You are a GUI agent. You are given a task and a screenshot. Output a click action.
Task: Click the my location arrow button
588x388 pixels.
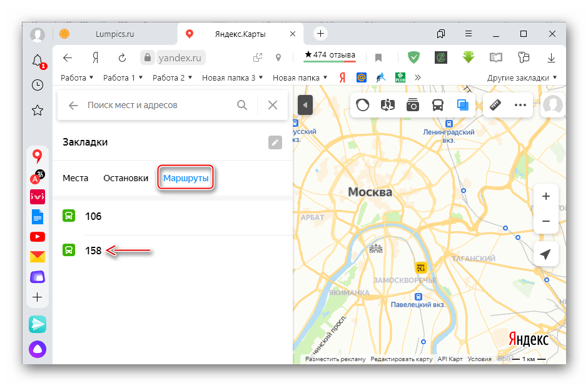545,254
